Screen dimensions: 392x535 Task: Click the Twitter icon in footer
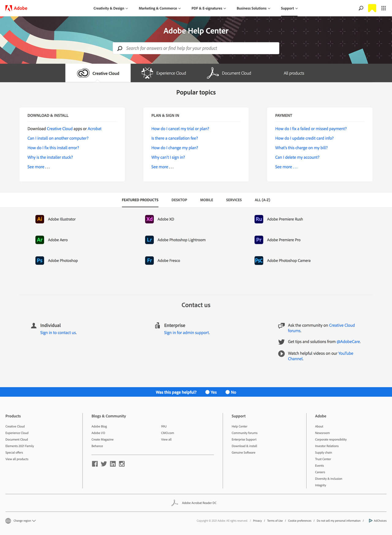[104, 464]
